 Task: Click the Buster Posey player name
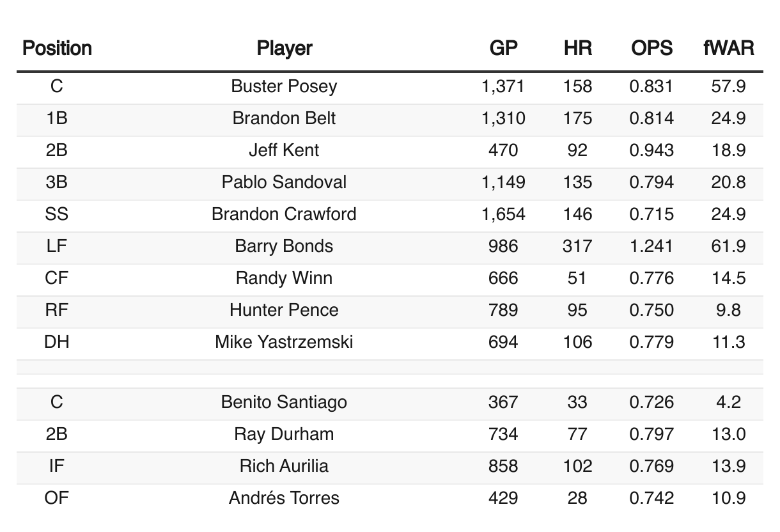[x=285, y=86]
